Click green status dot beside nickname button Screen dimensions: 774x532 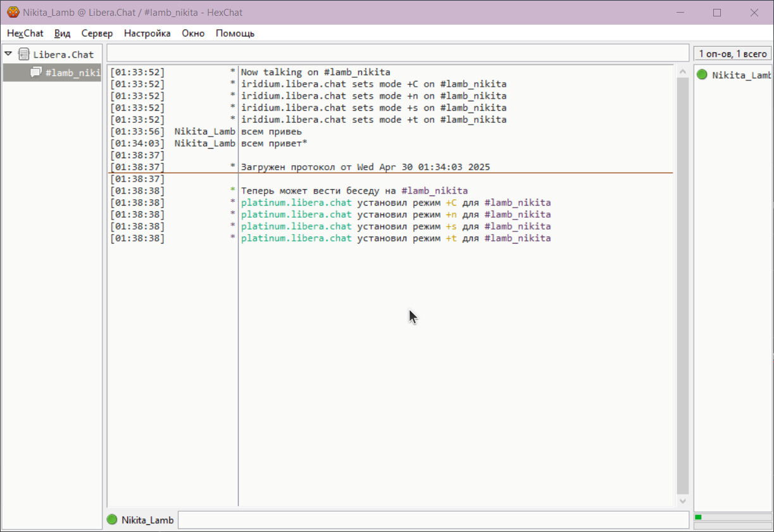click(x=112, y=519)
